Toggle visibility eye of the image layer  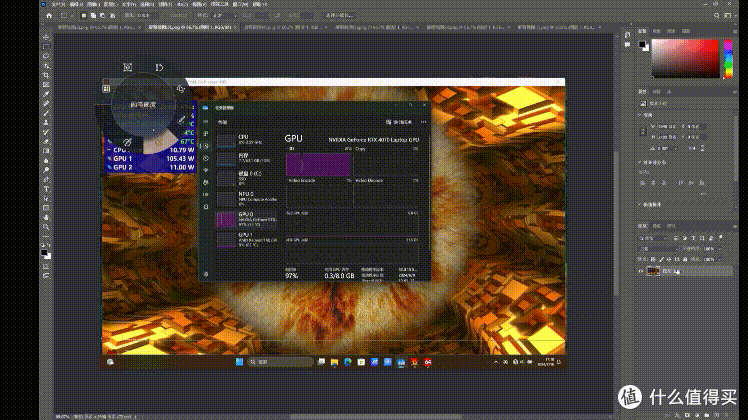coord(641,271)
